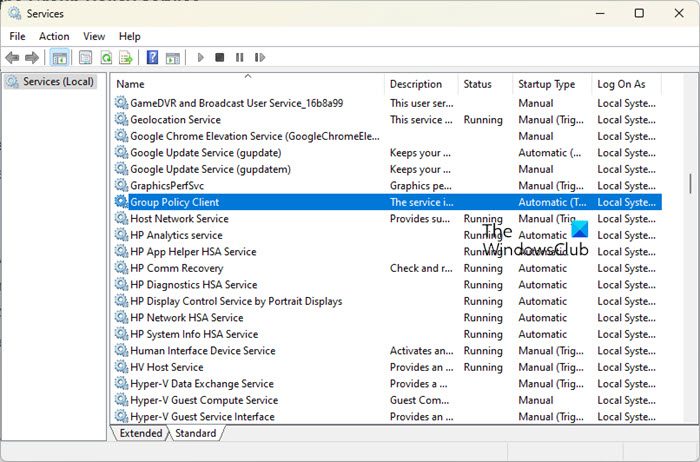Click the Start Service play icon
The width and height of the screenshot is (700, 462).
coord(201,58)
